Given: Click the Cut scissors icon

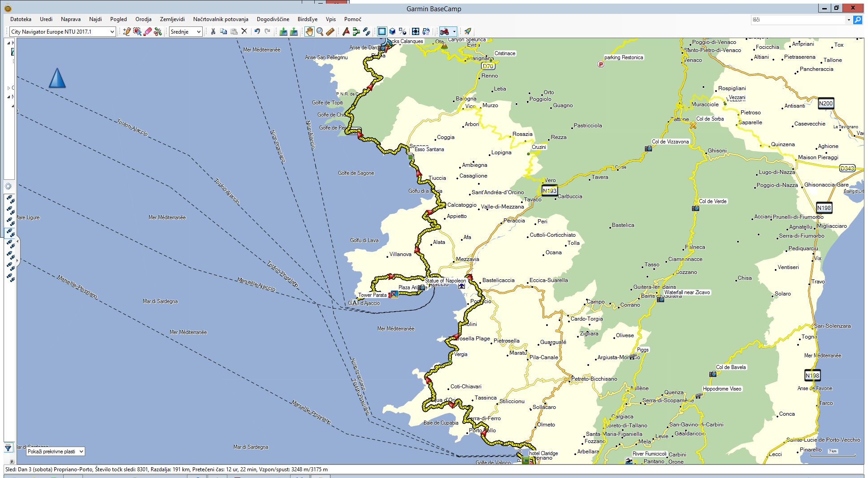Looking at the screenshot, I should coord(213,31).
